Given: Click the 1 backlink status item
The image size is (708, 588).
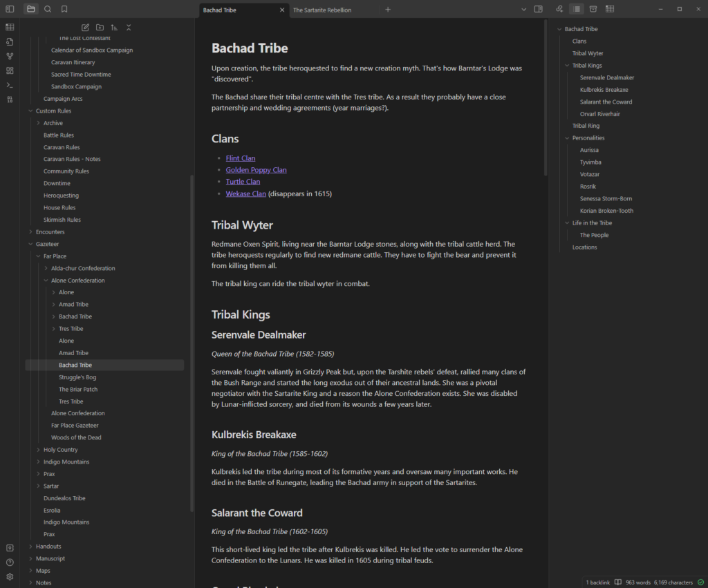Looking at the screenshot, I should pyautogui.click(x=597, y=582).
